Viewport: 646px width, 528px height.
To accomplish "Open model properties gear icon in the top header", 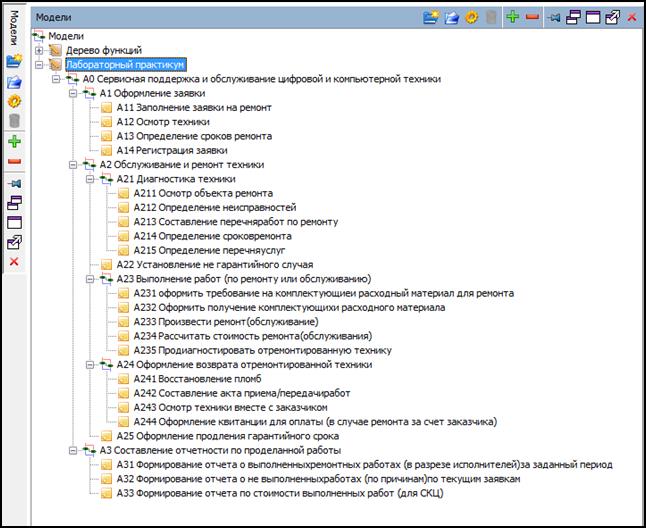I will 471,17.
